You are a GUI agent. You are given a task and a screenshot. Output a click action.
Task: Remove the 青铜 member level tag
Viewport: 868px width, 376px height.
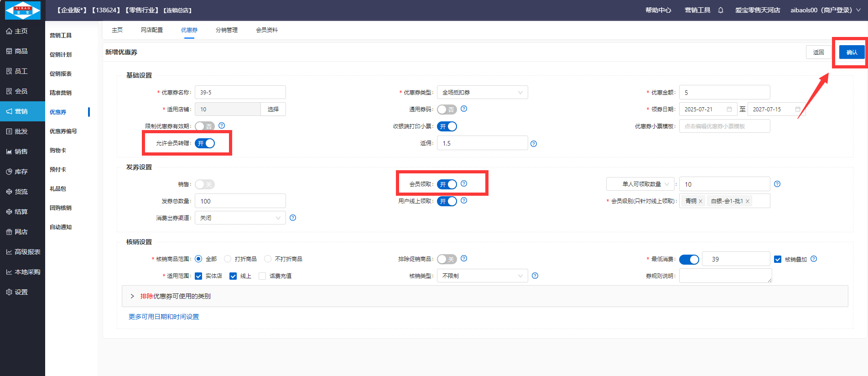701,201
